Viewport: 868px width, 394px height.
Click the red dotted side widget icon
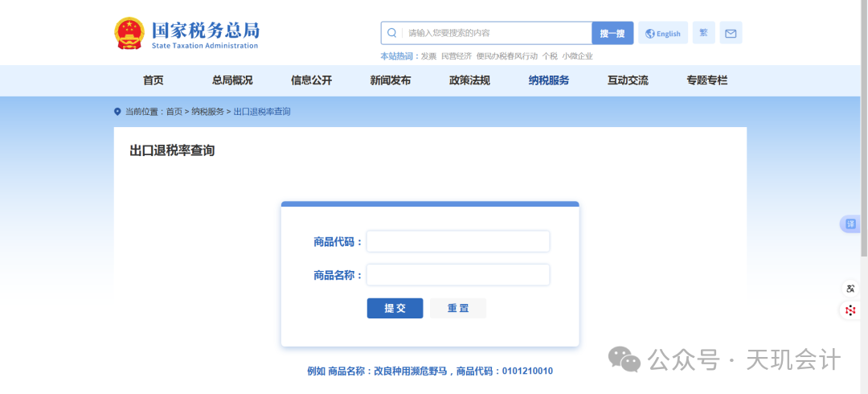(x=851, y=310)
